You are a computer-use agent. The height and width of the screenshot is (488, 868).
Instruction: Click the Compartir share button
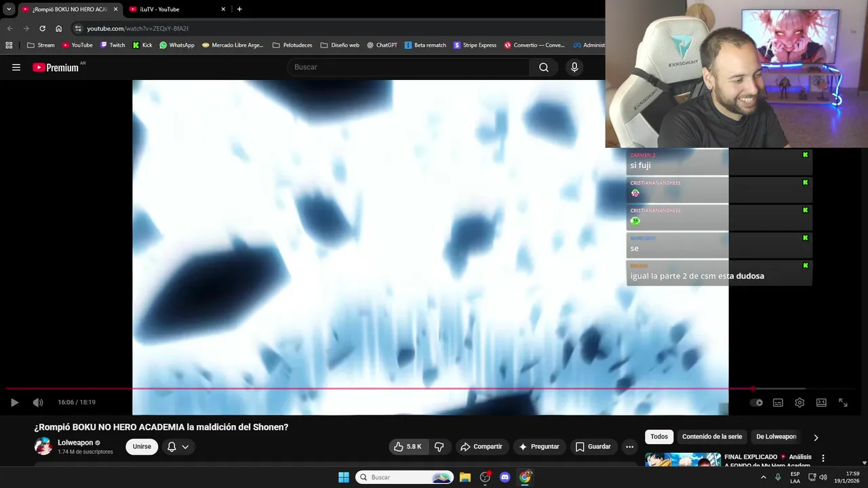481,447
